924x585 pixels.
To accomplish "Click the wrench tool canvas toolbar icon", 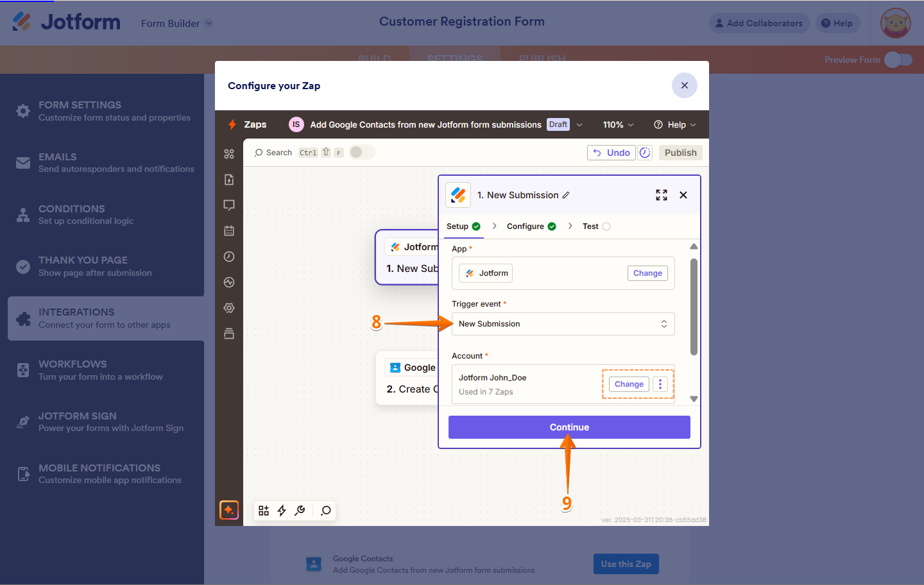I will pos(300,511).
